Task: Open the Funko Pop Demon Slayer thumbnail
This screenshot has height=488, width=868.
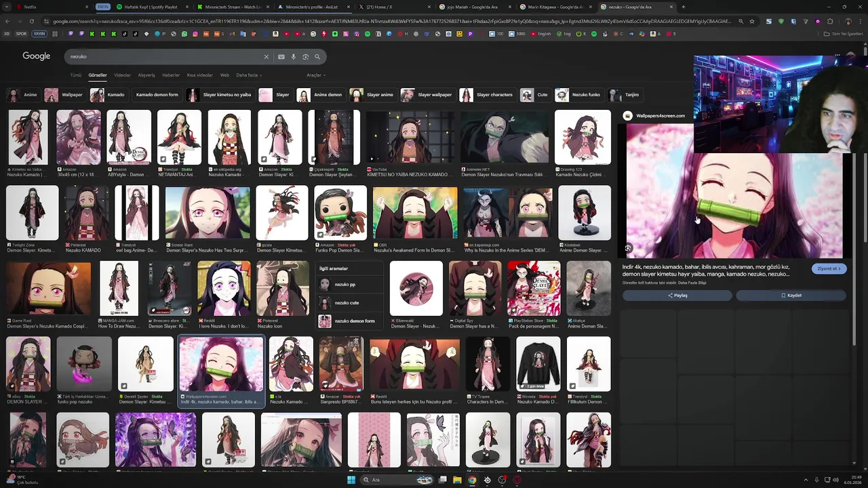Action: click(340, 213)
